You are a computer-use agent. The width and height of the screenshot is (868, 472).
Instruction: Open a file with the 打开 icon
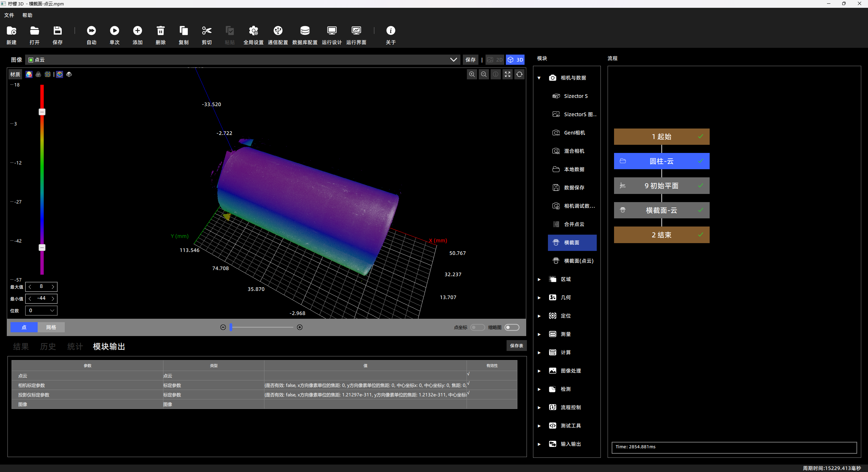pos(35,31)
